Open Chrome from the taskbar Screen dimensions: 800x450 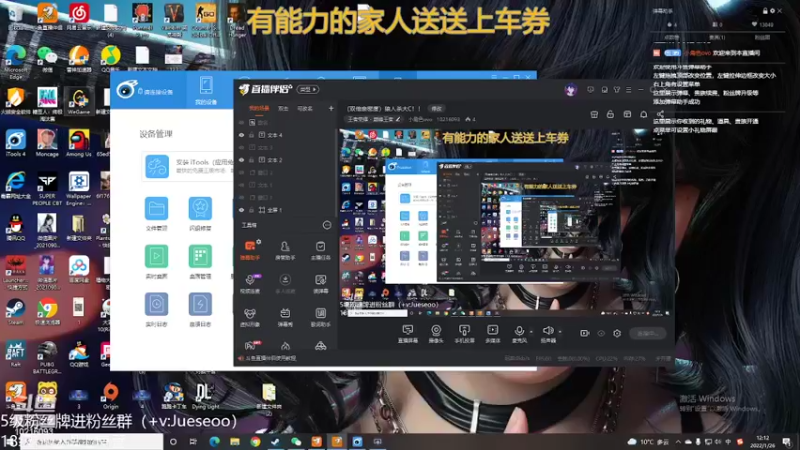point(255,441)
